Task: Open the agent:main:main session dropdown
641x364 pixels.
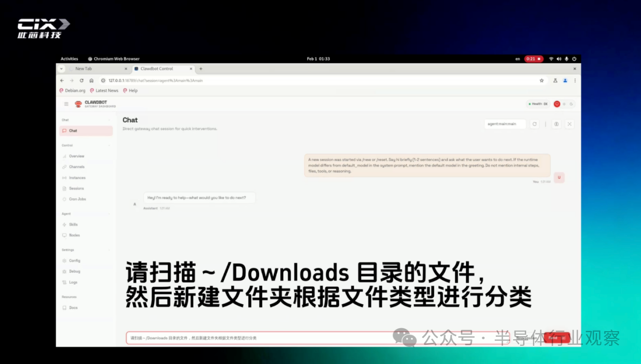Action: [x=505, y=124]
